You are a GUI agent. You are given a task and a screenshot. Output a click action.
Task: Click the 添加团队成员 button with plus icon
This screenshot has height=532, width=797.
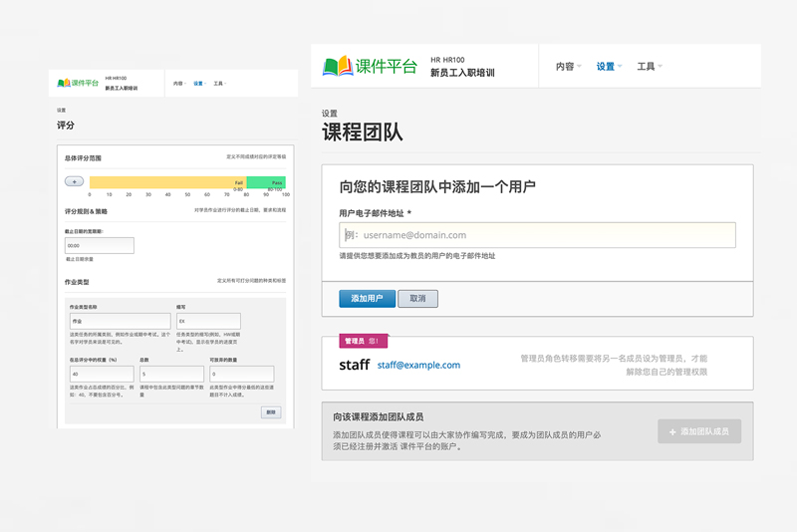699,431
